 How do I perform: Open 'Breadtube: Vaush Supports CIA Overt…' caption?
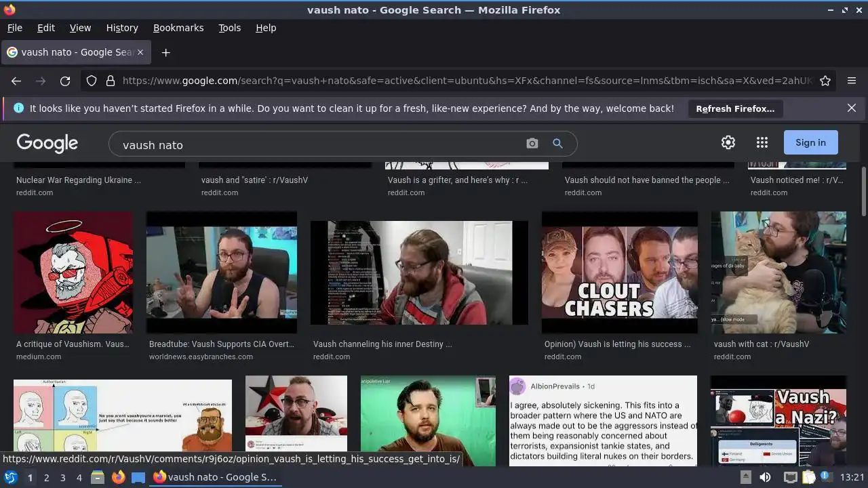point(222,344)
